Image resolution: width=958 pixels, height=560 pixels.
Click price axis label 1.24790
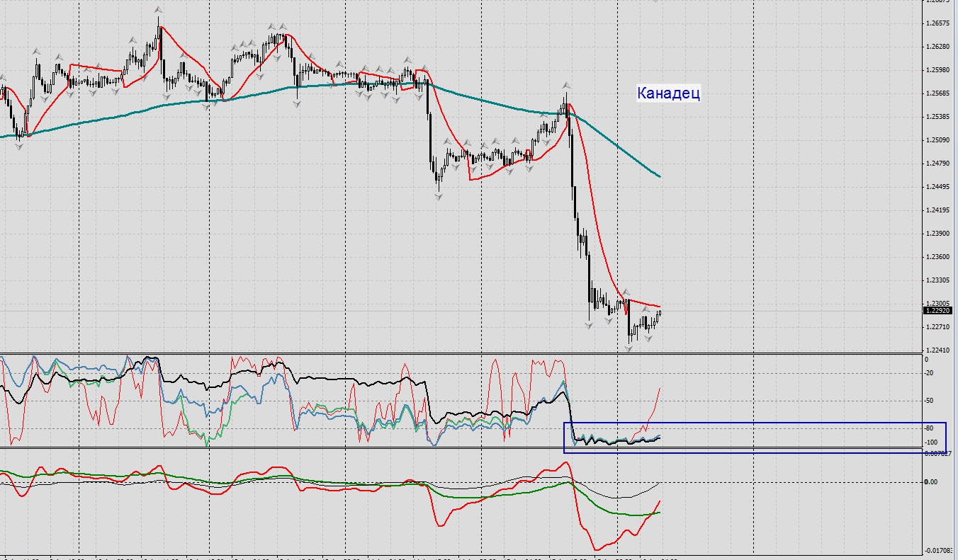point(938,164)
